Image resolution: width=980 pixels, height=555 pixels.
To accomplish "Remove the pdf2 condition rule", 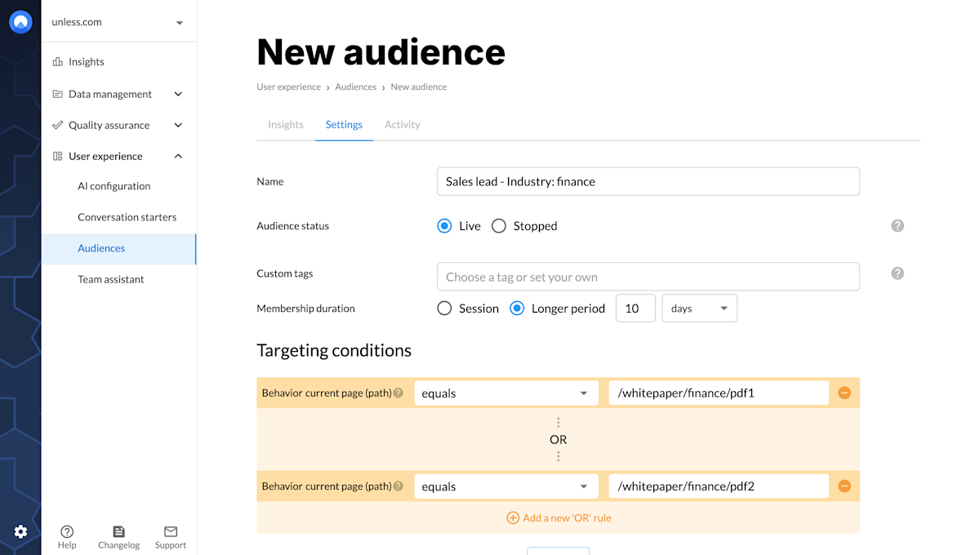I will pos(844,486).
